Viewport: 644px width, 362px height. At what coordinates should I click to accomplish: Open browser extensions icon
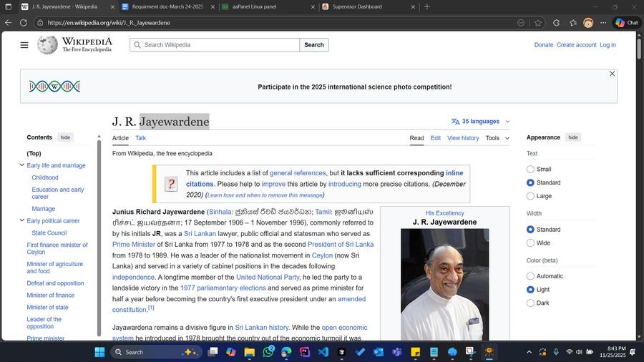coord(556,23)
